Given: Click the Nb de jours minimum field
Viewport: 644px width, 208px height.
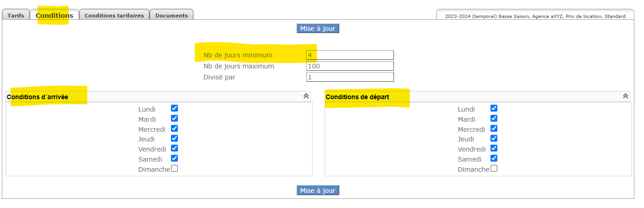Looking at the screenshot, I should point(350,55).
